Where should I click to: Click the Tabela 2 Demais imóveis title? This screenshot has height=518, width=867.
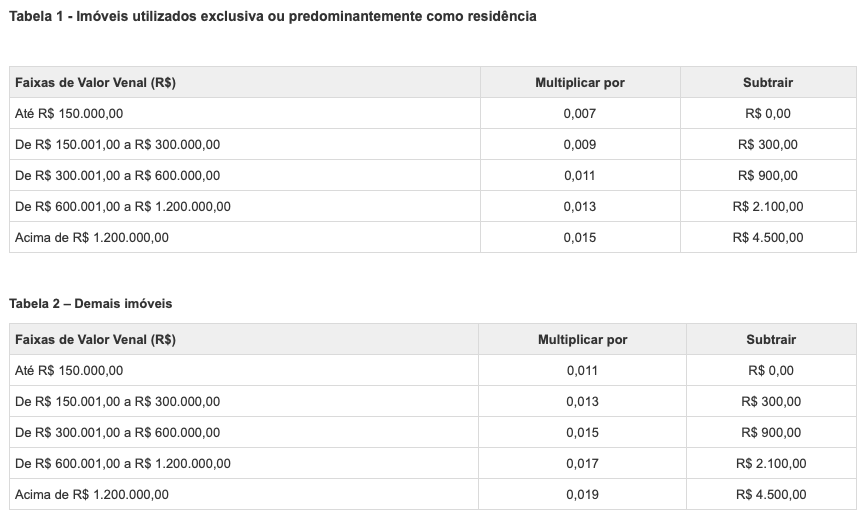82,302
